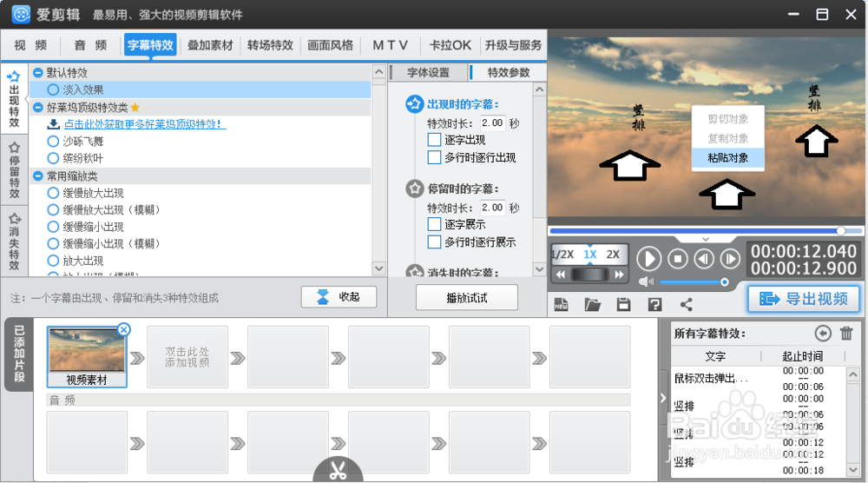Open the 视频 tab
The height and width of the screenshot is (483, 868).
(30, 45)
